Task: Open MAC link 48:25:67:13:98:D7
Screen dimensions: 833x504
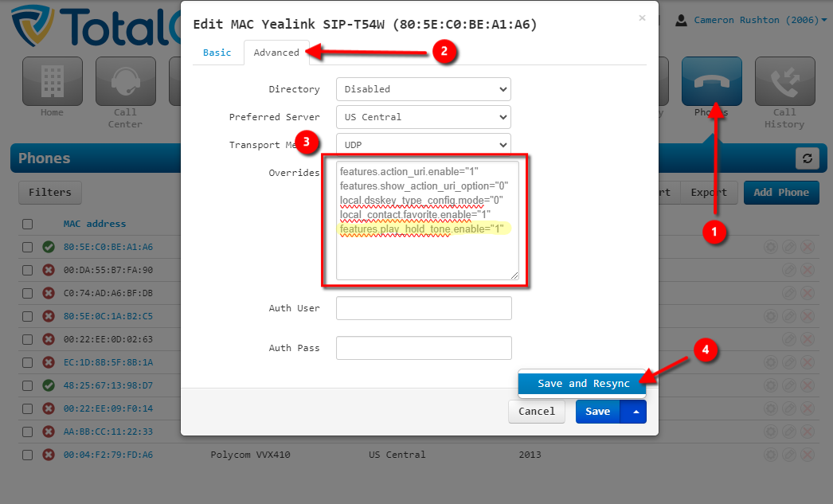Action: (108, 385)
